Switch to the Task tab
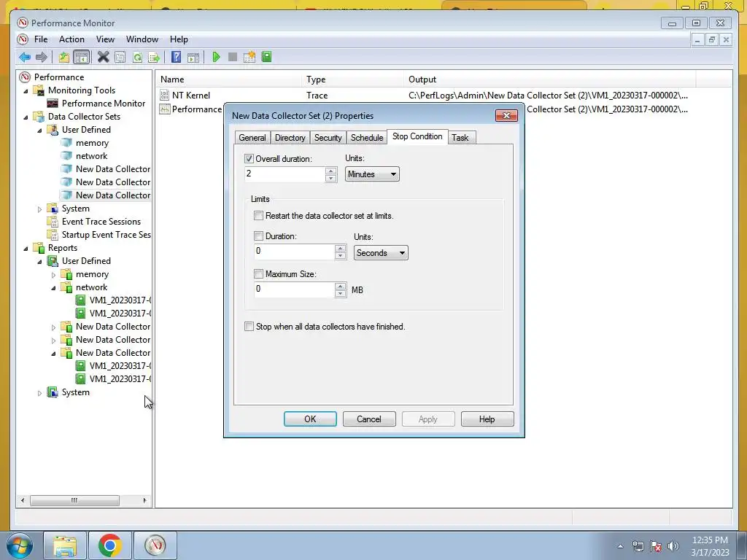Image resolution: width=747 pixels, height=560 pixels. point(460,138)
